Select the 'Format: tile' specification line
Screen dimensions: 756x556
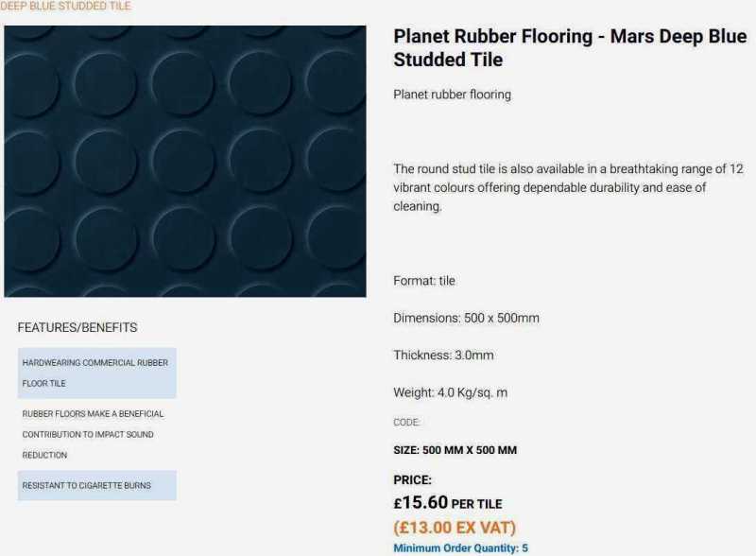424,281
